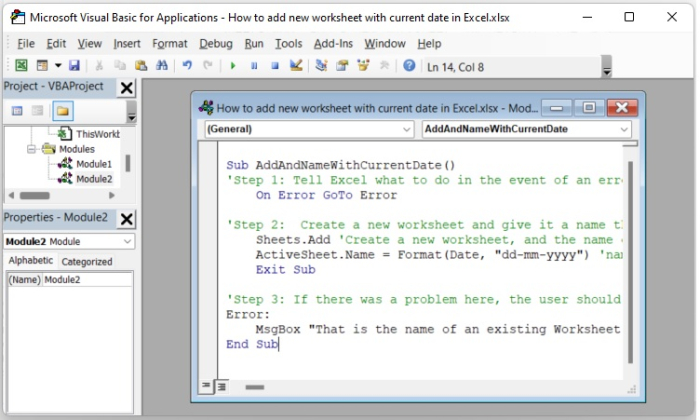
Task: Click the Paste clipboard icon
Action: coord(141,66)
